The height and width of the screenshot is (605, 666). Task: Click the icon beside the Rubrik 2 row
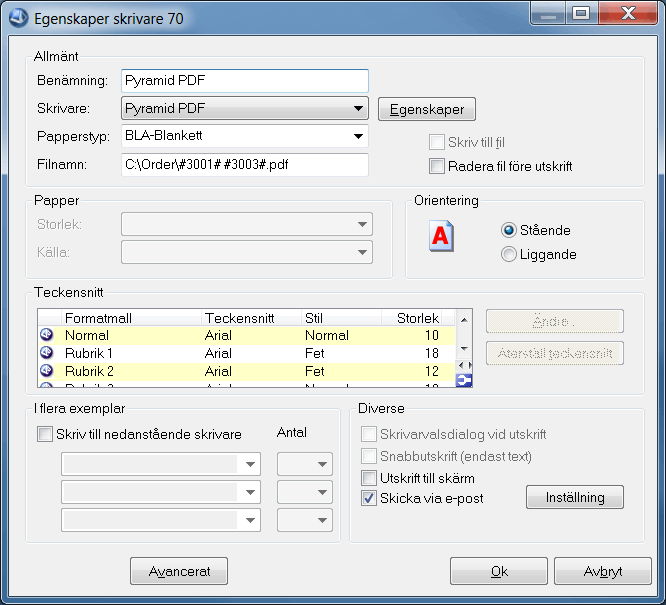[x=47, y=370]
